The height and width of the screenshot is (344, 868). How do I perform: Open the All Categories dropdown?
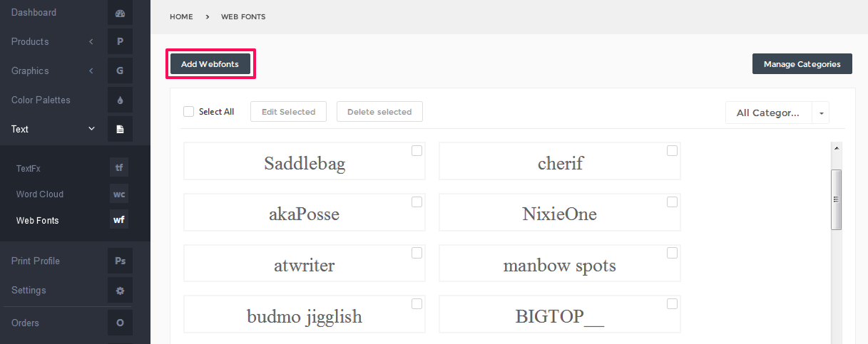click(777, 113)
